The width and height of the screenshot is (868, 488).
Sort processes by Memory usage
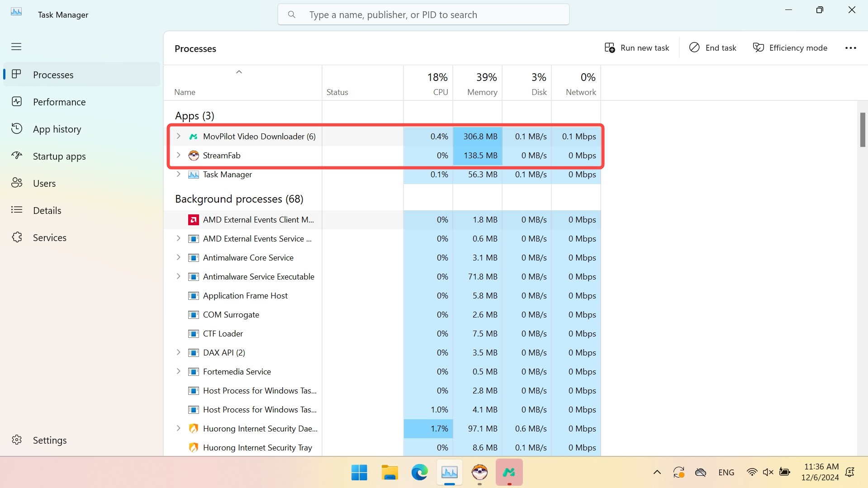pos(477,83)
